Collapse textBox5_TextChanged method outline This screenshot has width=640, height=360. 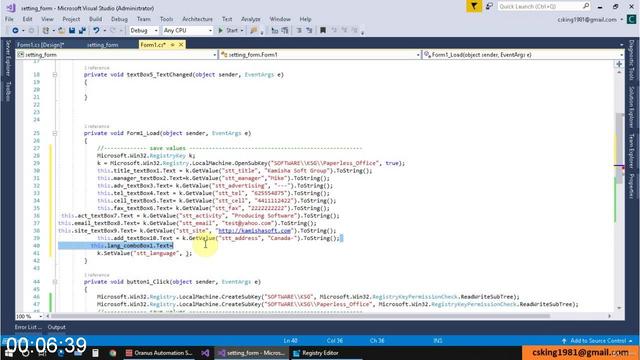pos(55,75)
